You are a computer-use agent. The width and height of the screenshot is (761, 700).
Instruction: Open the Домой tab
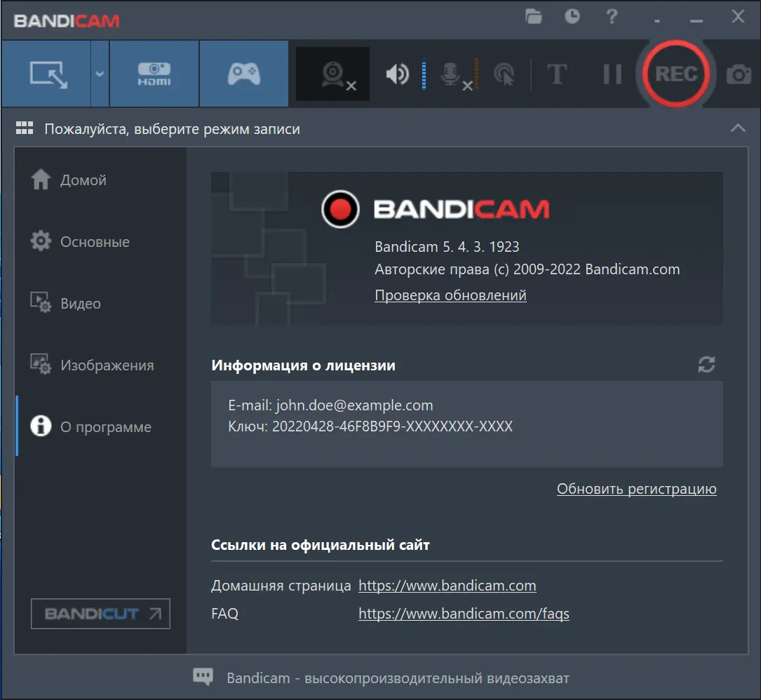point(69,180)
